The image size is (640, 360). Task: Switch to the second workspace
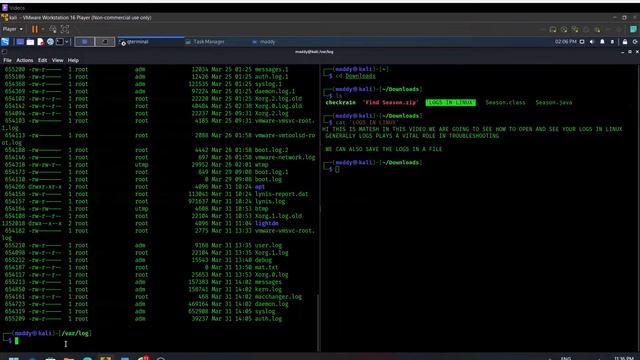tap(105, 42)
